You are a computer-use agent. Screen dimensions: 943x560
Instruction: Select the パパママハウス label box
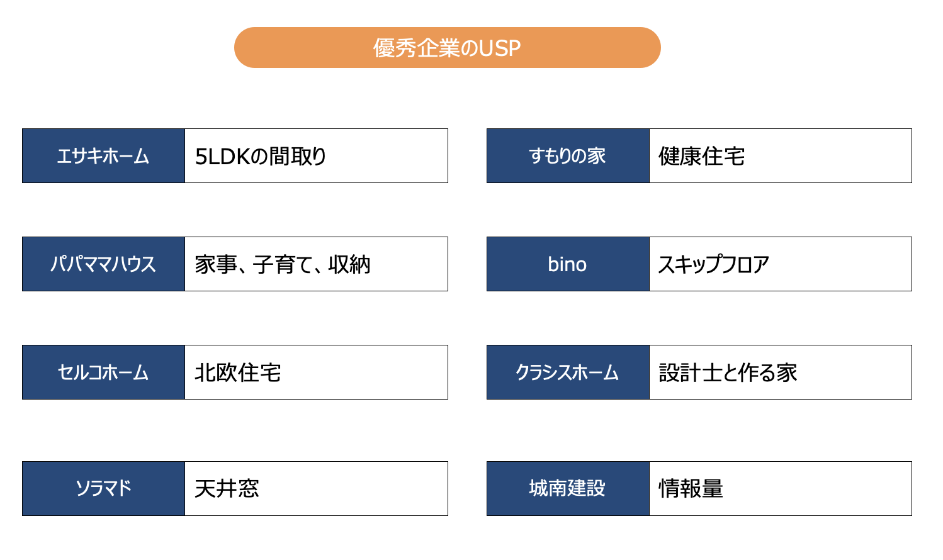(103, 264)
